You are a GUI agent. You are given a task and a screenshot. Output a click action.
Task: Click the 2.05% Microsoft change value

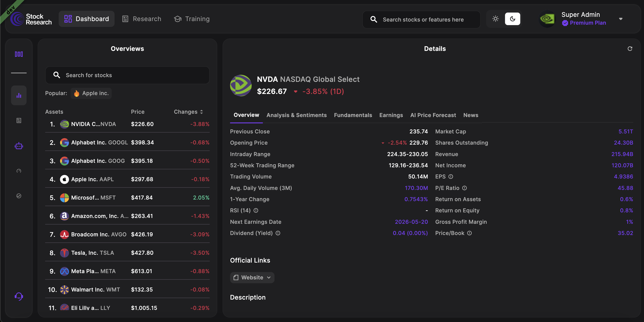(x=201, y=198)
